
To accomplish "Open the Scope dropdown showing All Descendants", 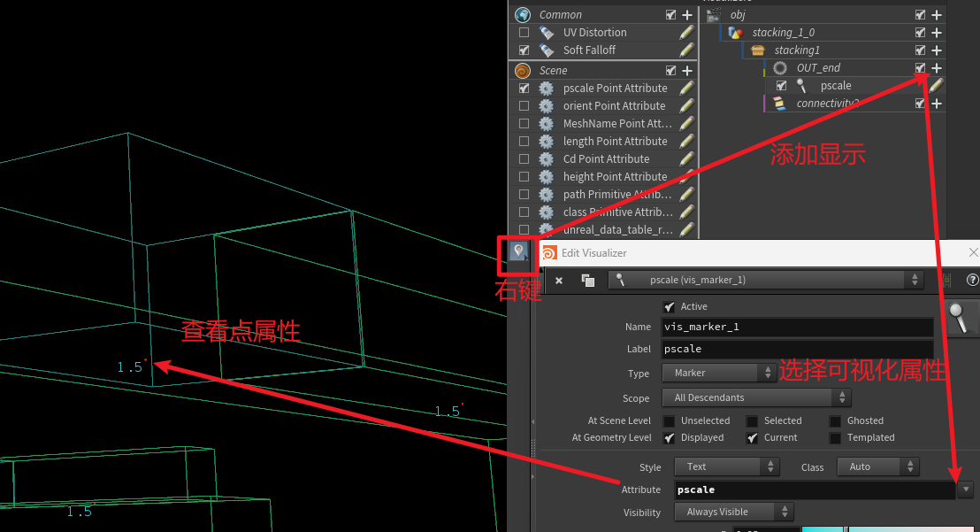I will click(762, 398).
